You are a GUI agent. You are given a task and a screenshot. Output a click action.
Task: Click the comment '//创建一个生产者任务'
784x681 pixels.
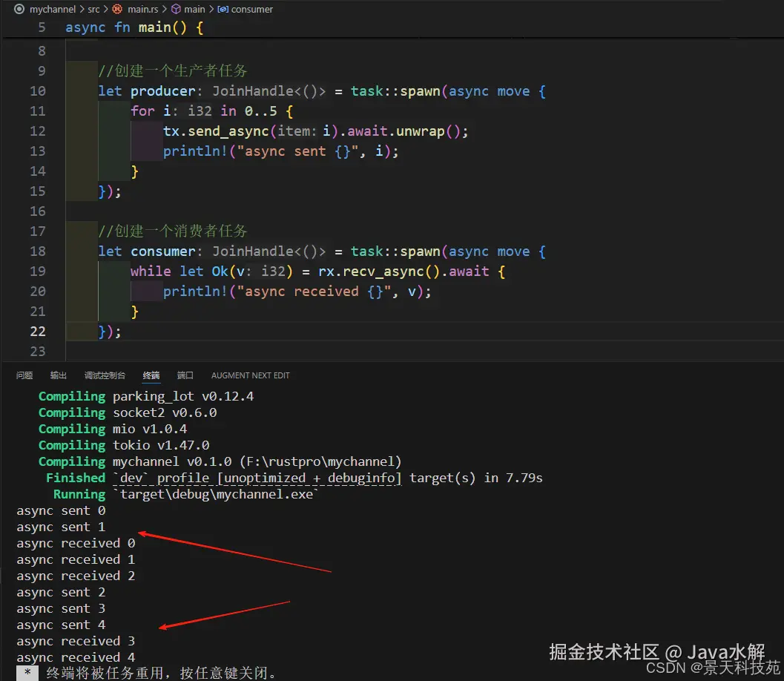click(173, 70)
